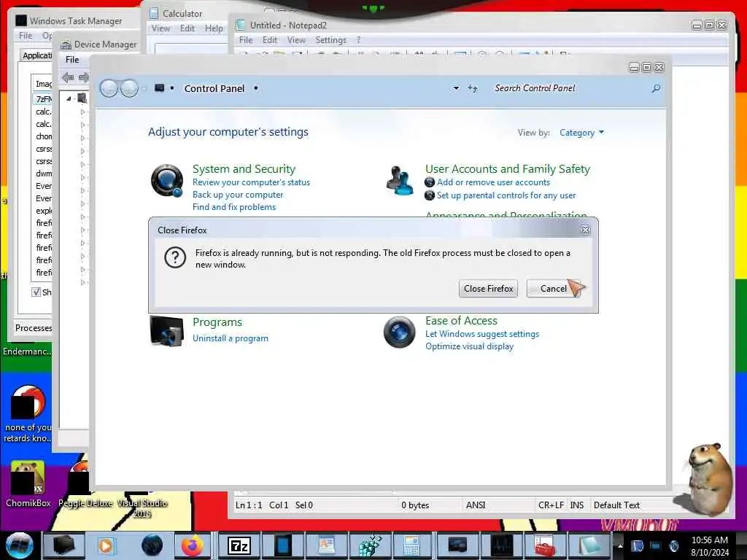Click Device Manager's back arrow toolbar icon

[68, 77]
